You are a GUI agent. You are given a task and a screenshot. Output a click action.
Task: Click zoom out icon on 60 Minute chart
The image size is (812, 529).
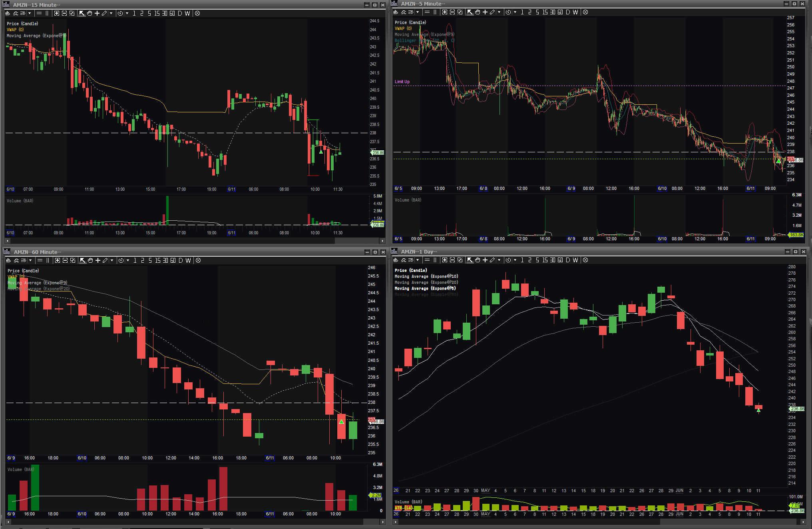pyautogui.click(x=65, y=260)
